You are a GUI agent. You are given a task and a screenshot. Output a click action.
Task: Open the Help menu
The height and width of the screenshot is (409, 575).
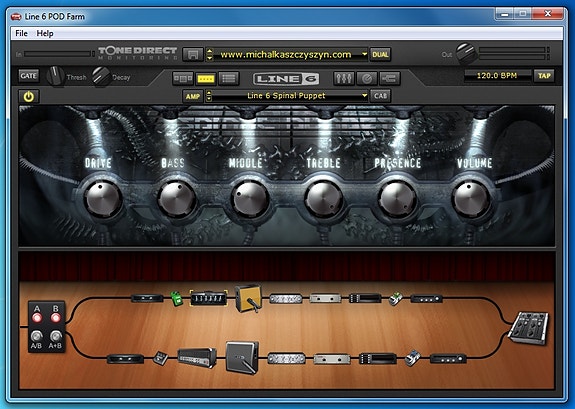pos(45,33)
